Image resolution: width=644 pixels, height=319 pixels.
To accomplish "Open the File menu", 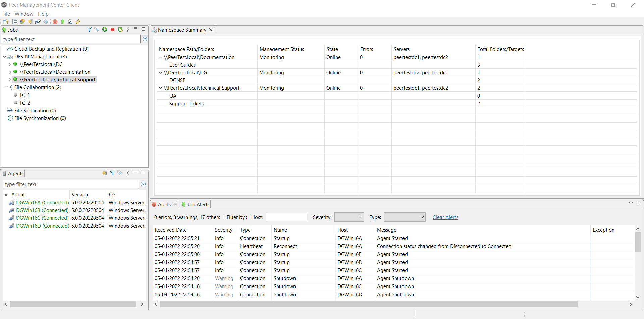I will (x=6, y=14).
